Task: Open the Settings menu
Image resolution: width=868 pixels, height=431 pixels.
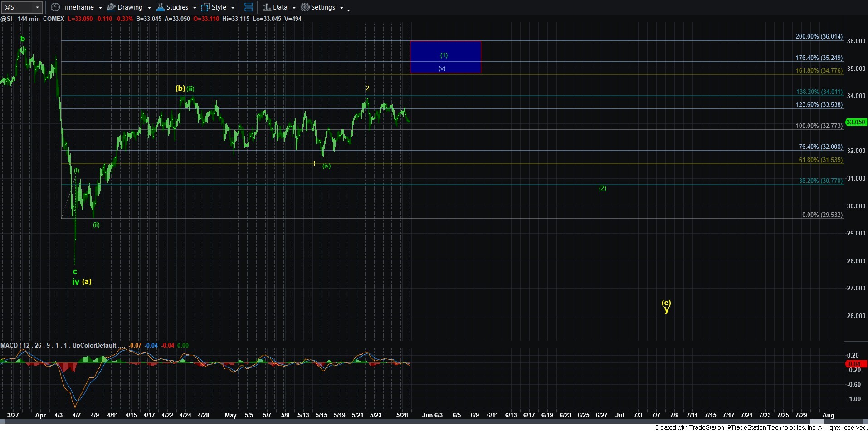Action: (322, 7)
